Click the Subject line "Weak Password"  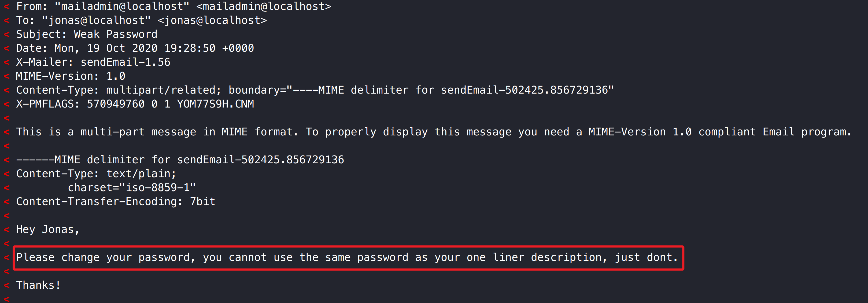(x=115, y=34)
